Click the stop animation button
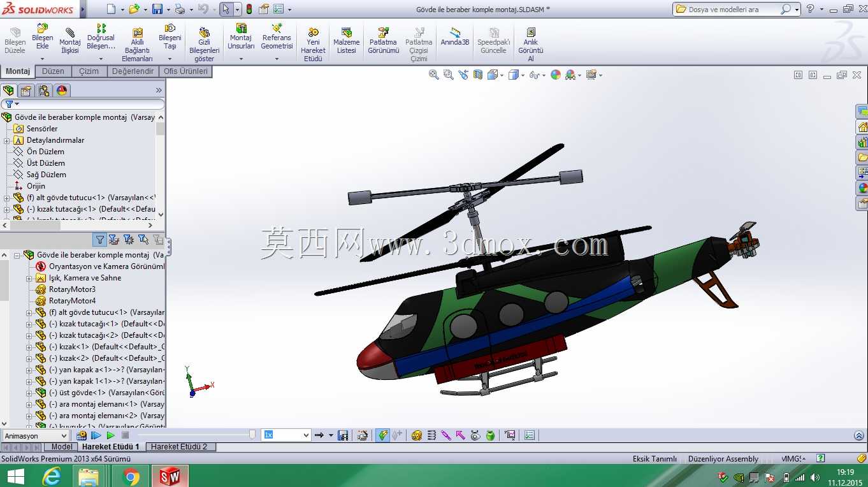The image size is (868, 487). pyautogui.click(x=125, y=435)
